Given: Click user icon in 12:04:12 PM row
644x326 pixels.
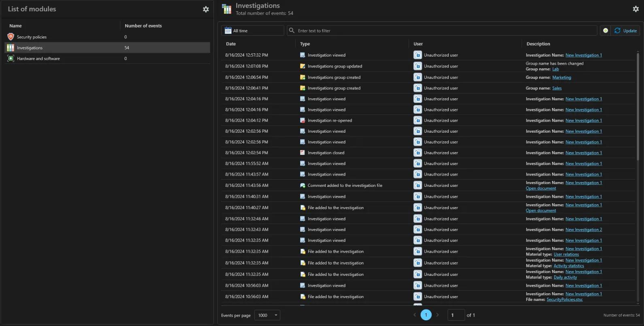Looking at the screenshot, I should tap(418, 120).
